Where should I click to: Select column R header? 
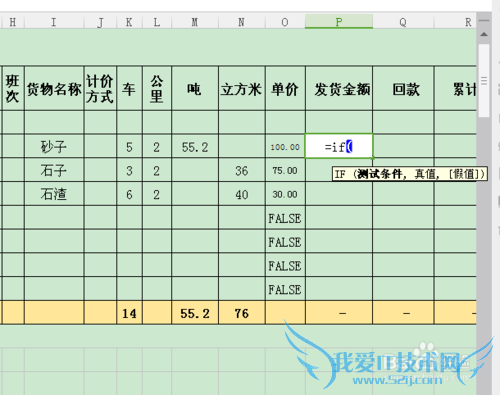455,22
